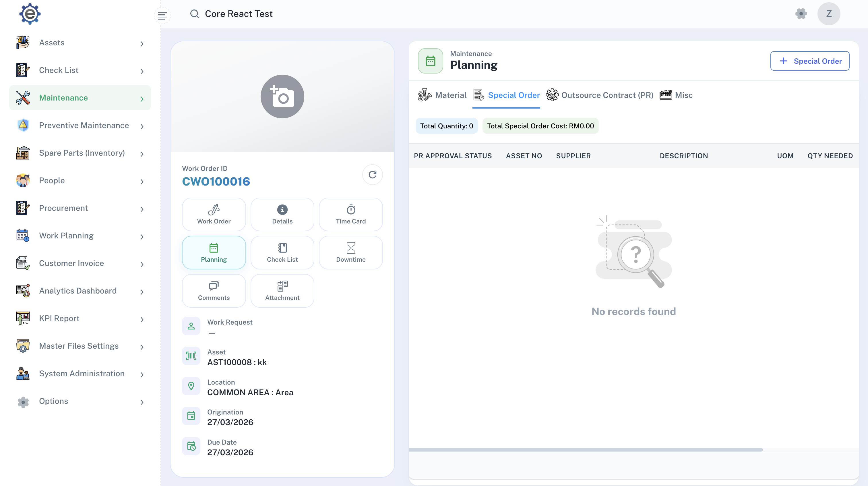The height and width of the screenshot is (486, 868).
Task: Click the add Special Order button
Action: point(809,61)
